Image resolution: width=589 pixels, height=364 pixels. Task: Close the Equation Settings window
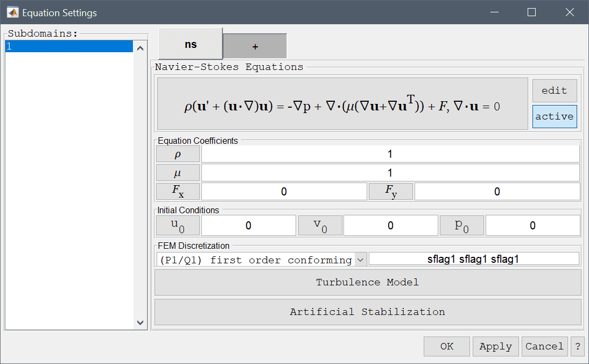pos(570,12)
